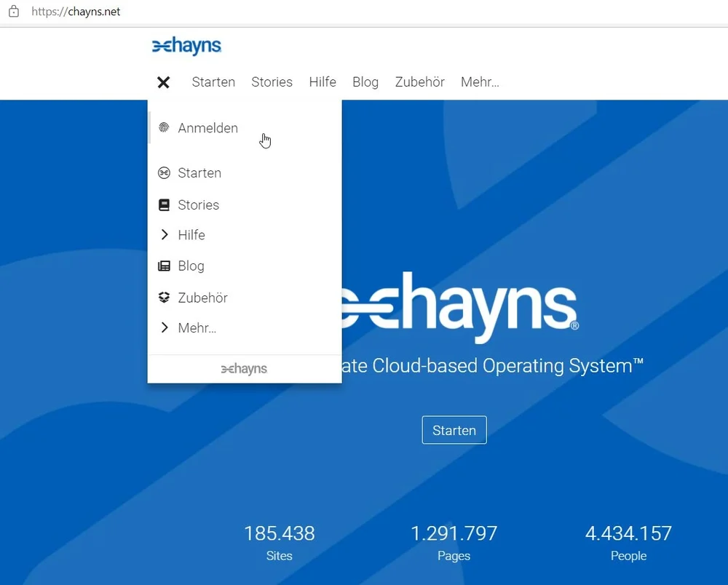Viewport: 728px width, 585px height.
Task: Open Stories in top navigation bar
Action: [272, 82]
